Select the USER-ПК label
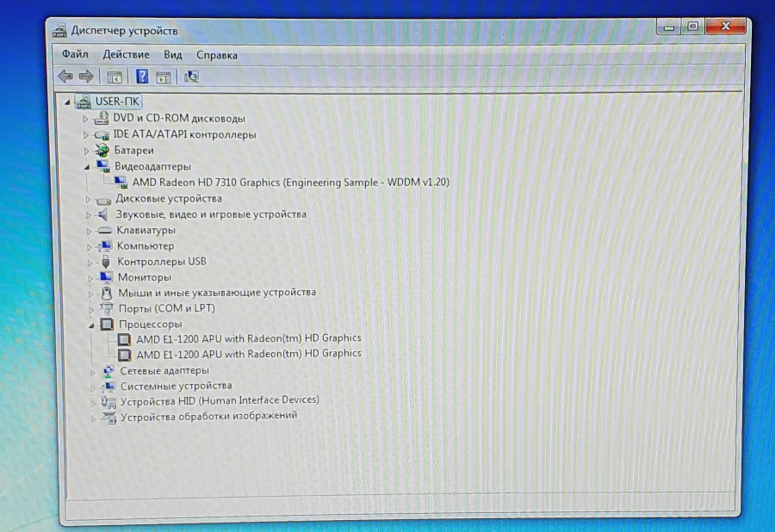The image size is (775, 532). [x=117, y=102]
